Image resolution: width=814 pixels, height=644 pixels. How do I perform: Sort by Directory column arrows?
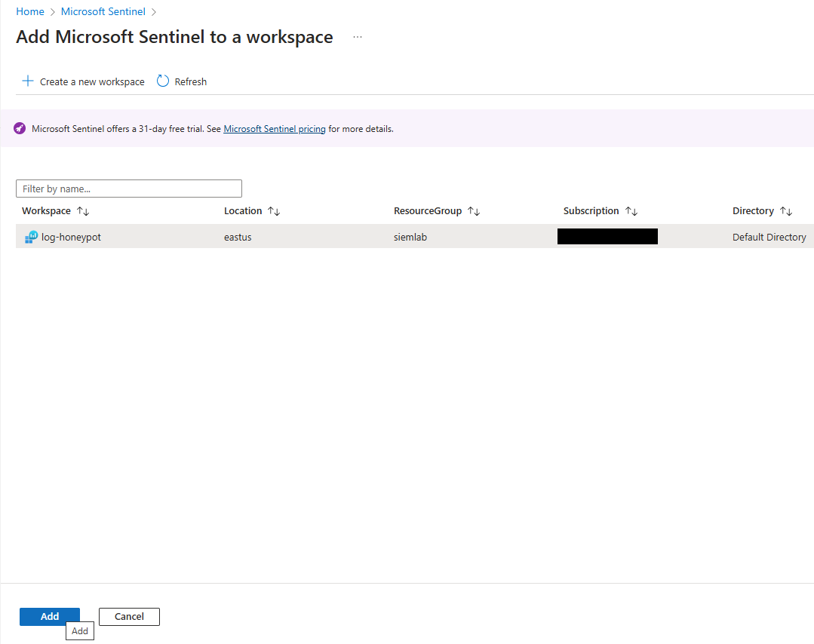tap(786, 211)
